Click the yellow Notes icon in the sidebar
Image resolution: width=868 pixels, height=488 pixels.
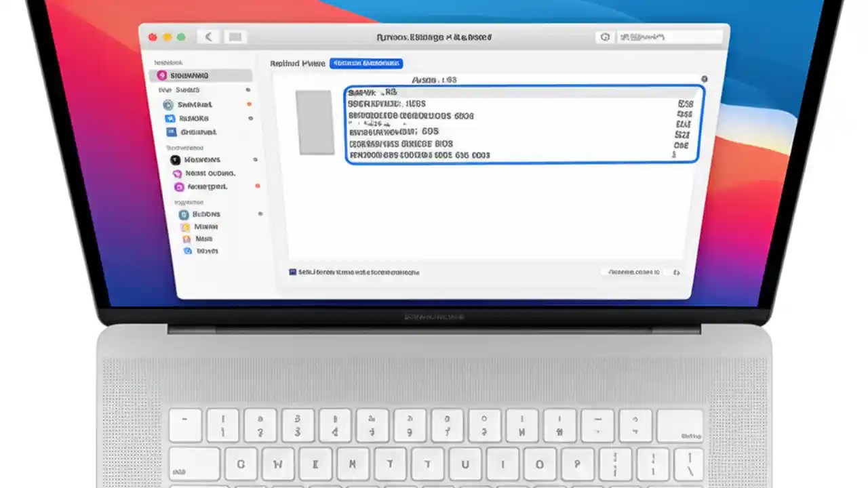(186, 226)
